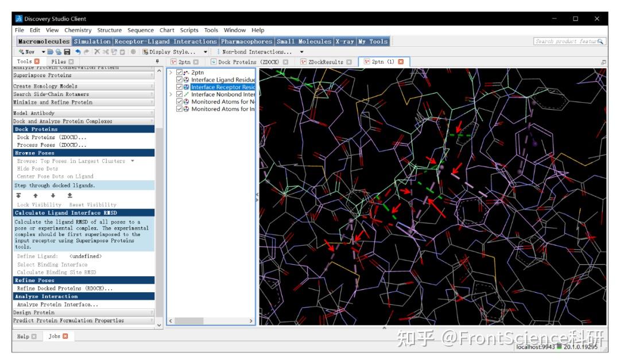Jump to first pose with top arrow icon
Image resolution: width=620 pixels, height=364 pixels.
pyautogui.click(x=18, y=195)
